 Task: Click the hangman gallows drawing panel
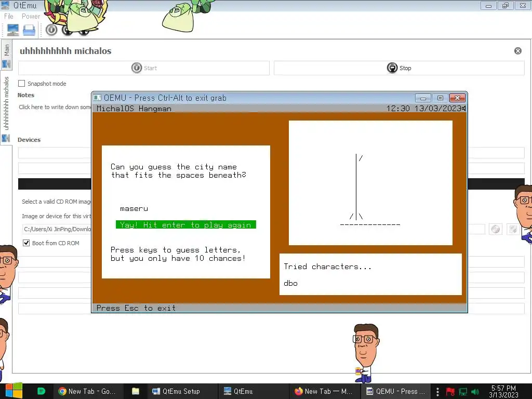pyautogui.click(x=370, y=182)
